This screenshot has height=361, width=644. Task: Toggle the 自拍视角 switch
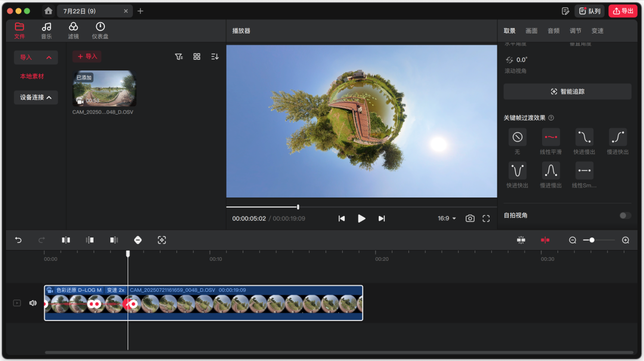[625, 215]
